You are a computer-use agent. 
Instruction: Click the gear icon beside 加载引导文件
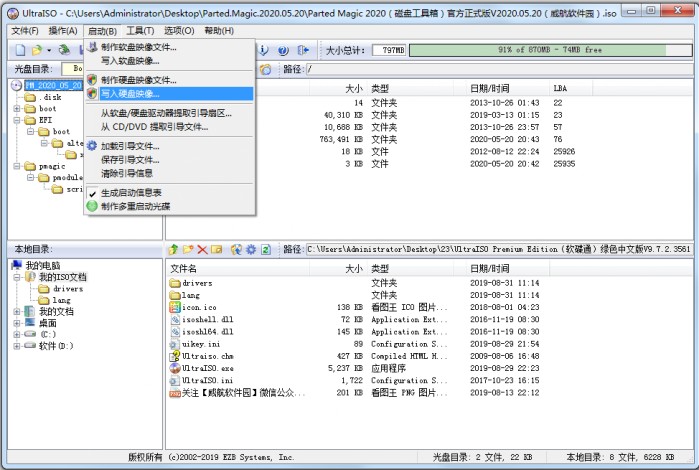[x=92, y=146]
